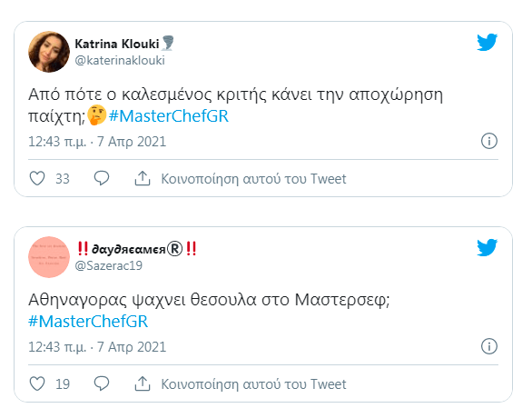Visit the @katerinaklouki handle
The height and width of the screenshot is (408, 532).
coord(120,61)
